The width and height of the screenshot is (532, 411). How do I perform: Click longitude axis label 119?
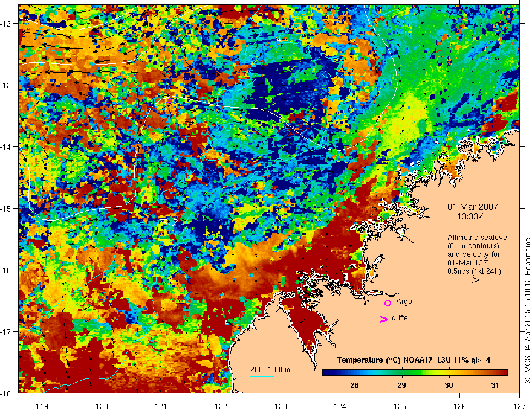42,406
